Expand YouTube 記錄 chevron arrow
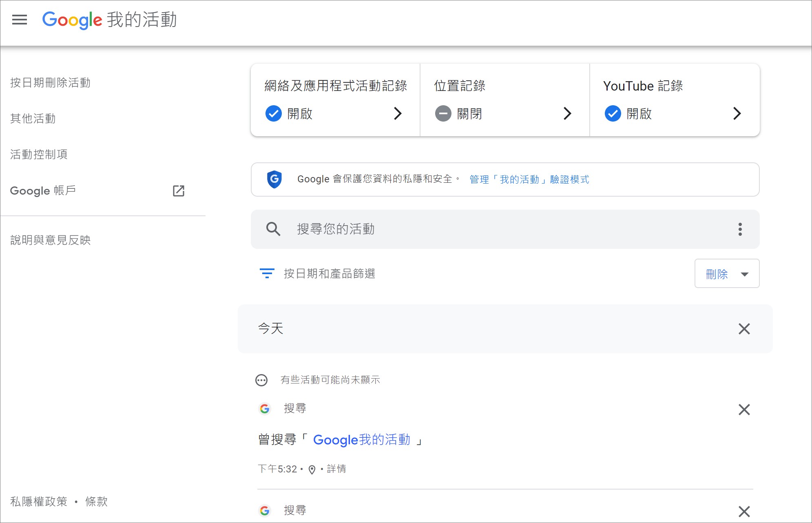 pyautogui.click(x=737, y=113)
